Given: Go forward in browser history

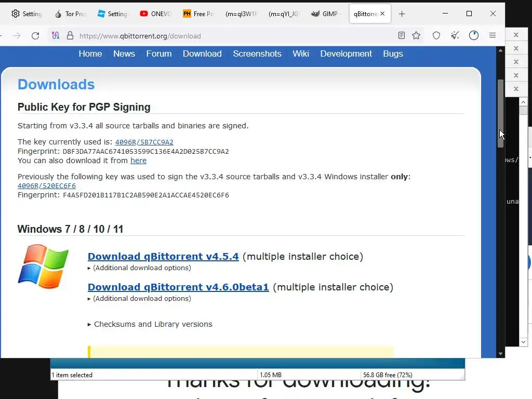Looking at the screenshot, I should (17, 36).
